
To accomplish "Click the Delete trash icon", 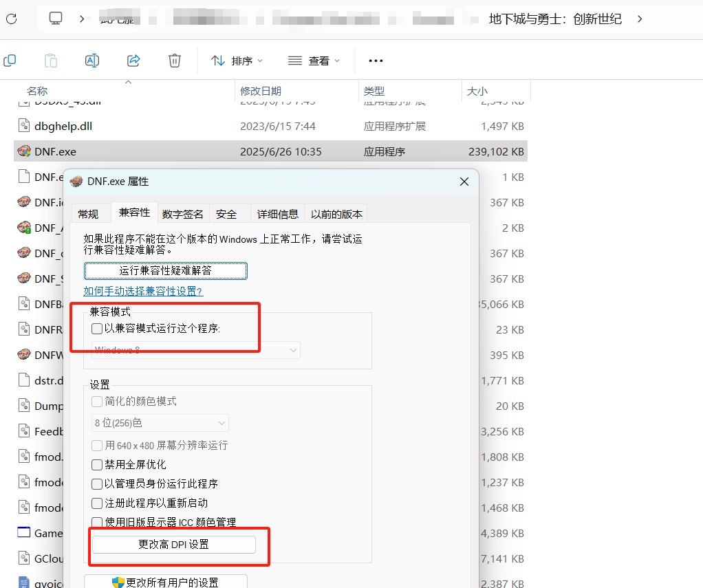I will [175, 60].
